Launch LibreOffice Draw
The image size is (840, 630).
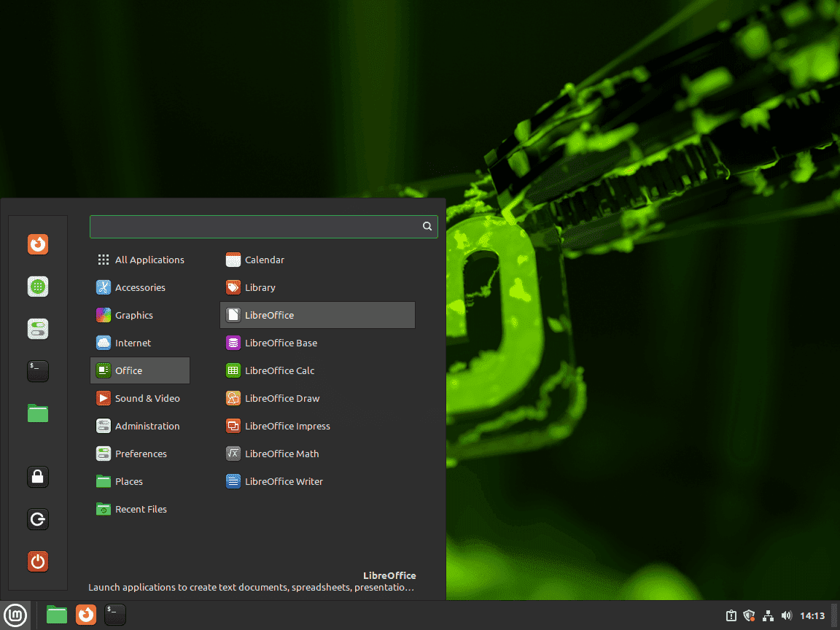click(317, 399)
